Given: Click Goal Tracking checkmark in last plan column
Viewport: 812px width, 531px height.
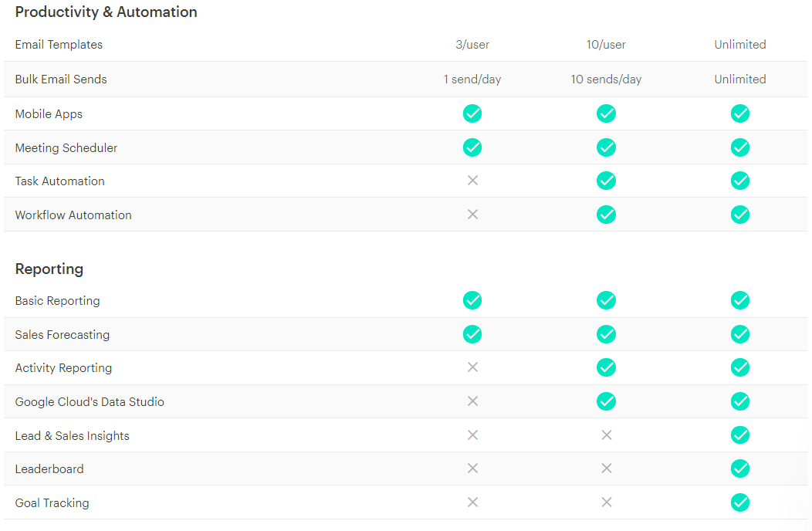Looking at the screenshot, I should (x=739, y=502).
